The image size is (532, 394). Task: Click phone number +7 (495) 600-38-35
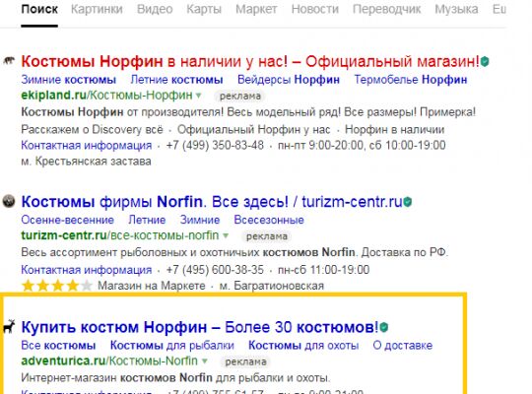(215, 270)
